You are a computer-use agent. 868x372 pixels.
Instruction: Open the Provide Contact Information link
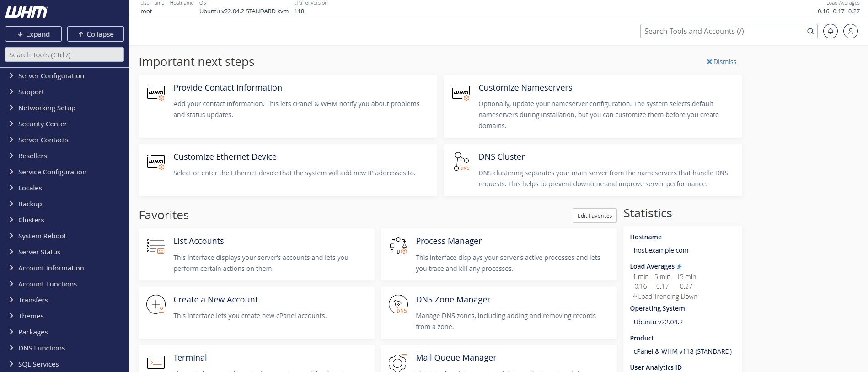coord(228,88)
